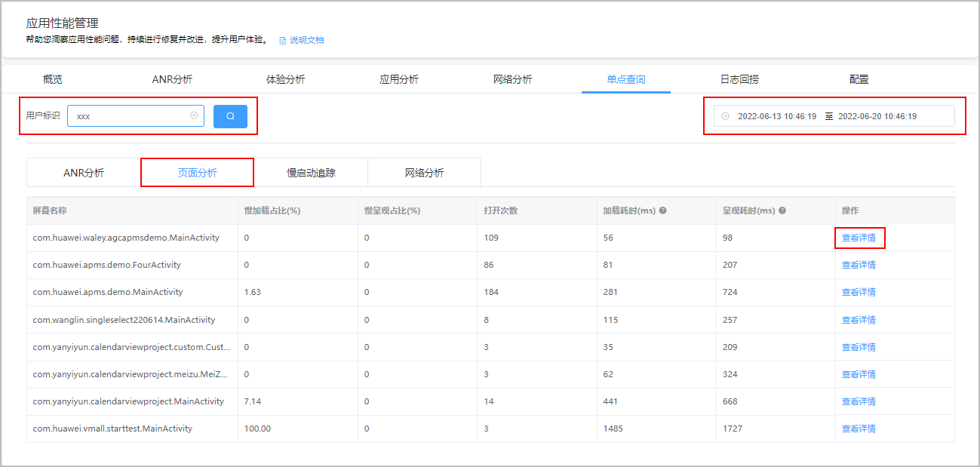Image resolution: width=980 pixels, height=467 pixels.
Task: Switch to the 概览 tab
Action: pos(53,79)
